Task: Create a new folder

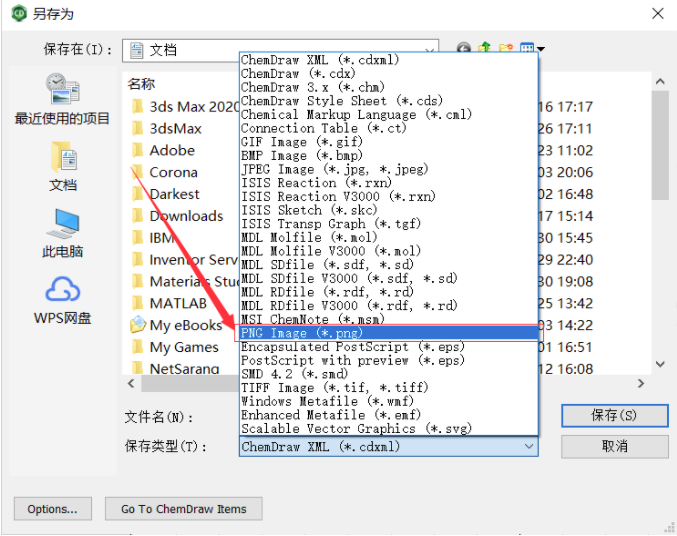Action: click(506, 48)
